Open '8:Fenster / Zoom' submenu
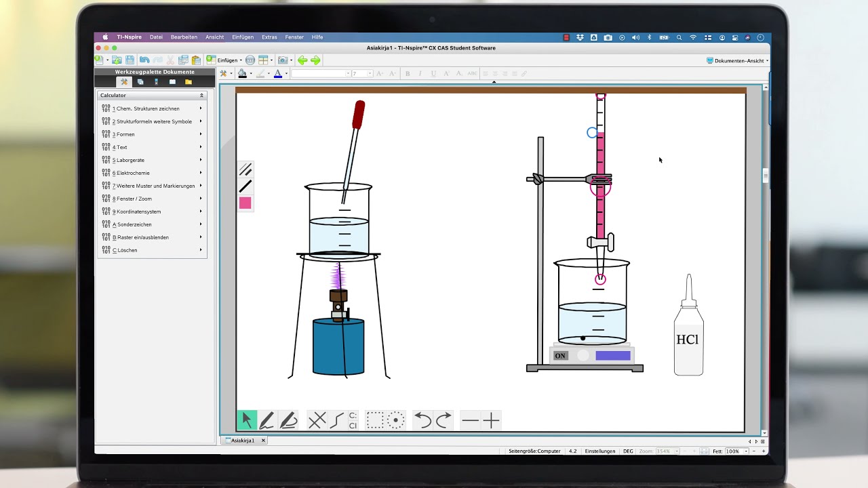868x488 pixels. coord(152,199)
